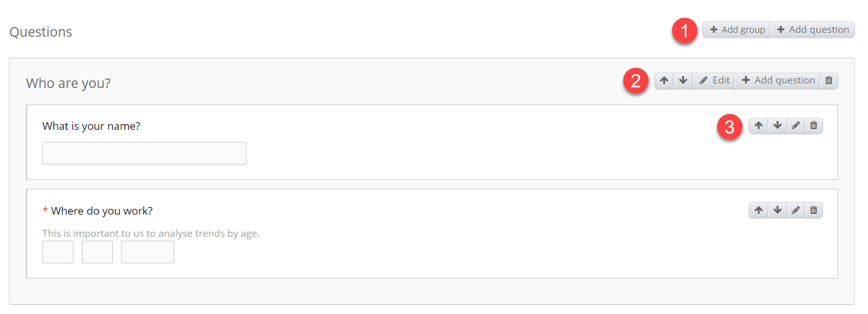Screen dimensions: 868x314
Task: Move 'Where do you work?' question up
Action: [758, 210]
